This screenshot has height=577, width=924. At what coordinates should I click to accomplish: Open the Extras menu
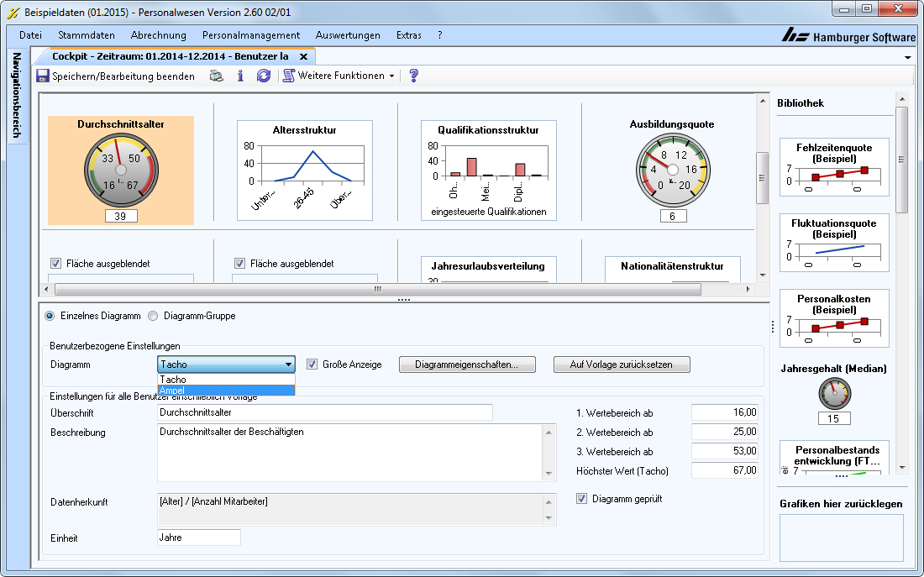click(x=409, y=35)
